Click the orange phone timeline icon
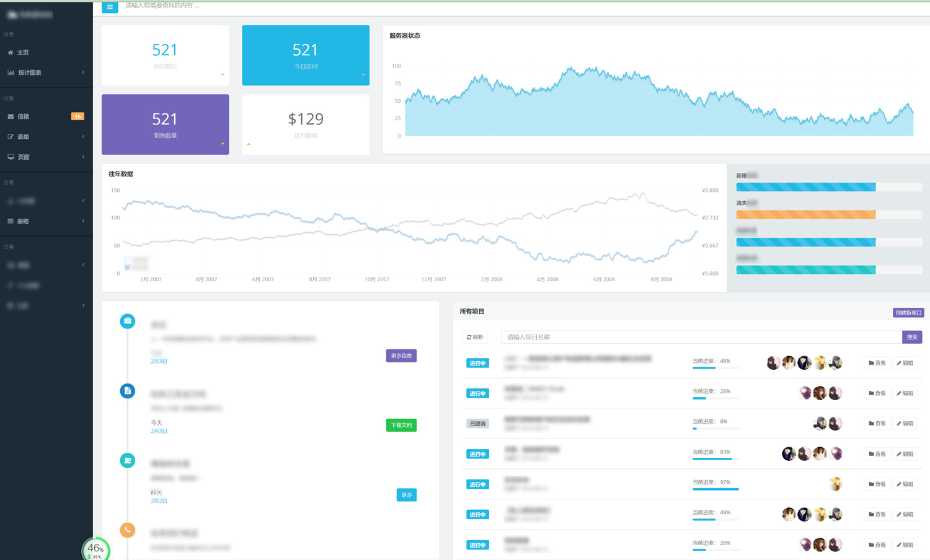The width and height of the screenshot is (930, 560). (x=128, y=530)
